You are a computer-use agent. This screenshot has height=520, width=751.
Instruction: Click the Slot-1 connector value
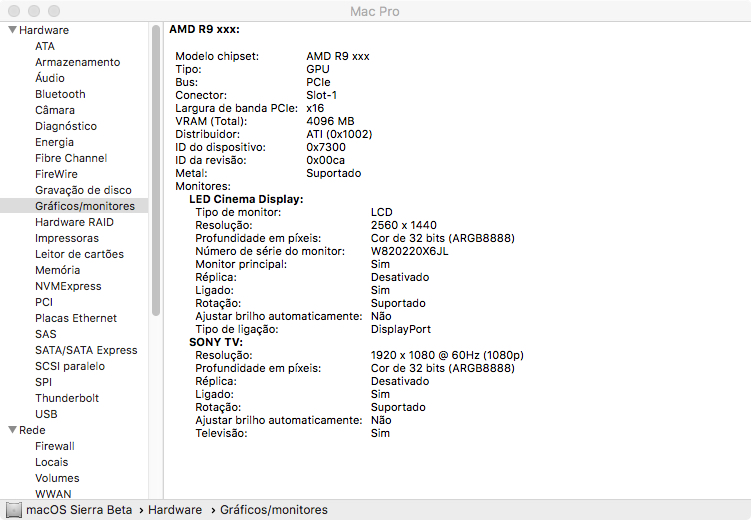(x=322, y=95)
